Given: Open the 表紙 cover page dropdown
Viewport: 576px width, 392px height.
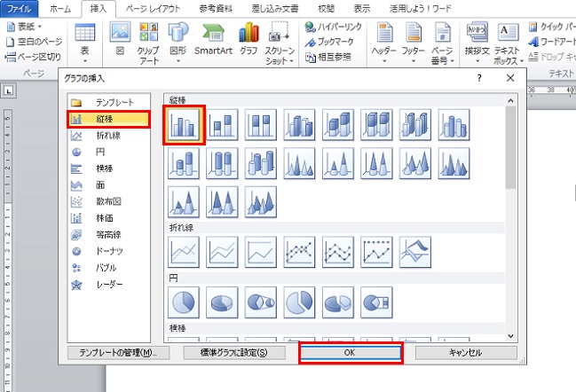Looking at the screenshot, I should pos(25,27).
